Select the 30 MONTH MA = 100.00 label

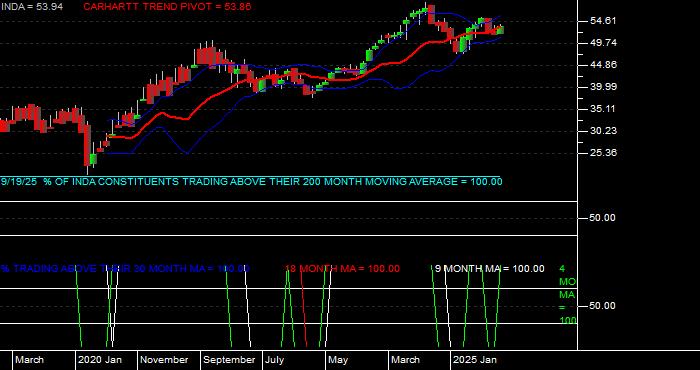click(125, 269)
